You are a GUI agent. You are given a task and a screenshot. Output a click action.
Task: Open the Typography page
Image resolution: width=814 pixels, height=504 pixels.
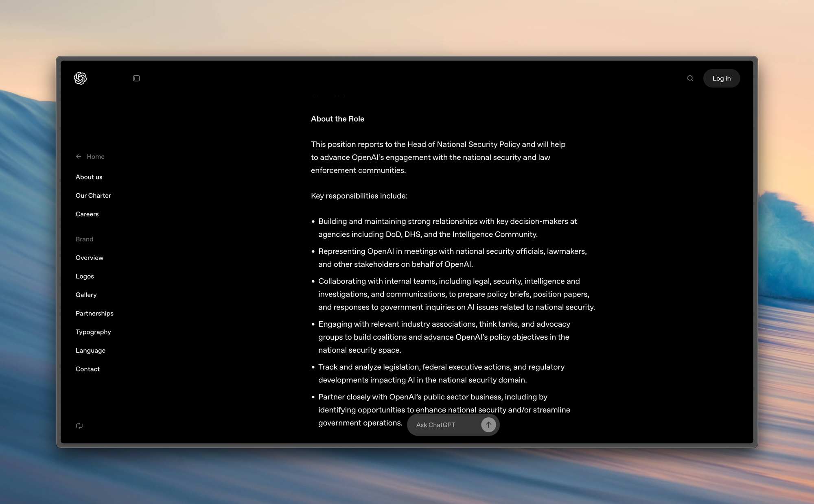tap(93, 332)
